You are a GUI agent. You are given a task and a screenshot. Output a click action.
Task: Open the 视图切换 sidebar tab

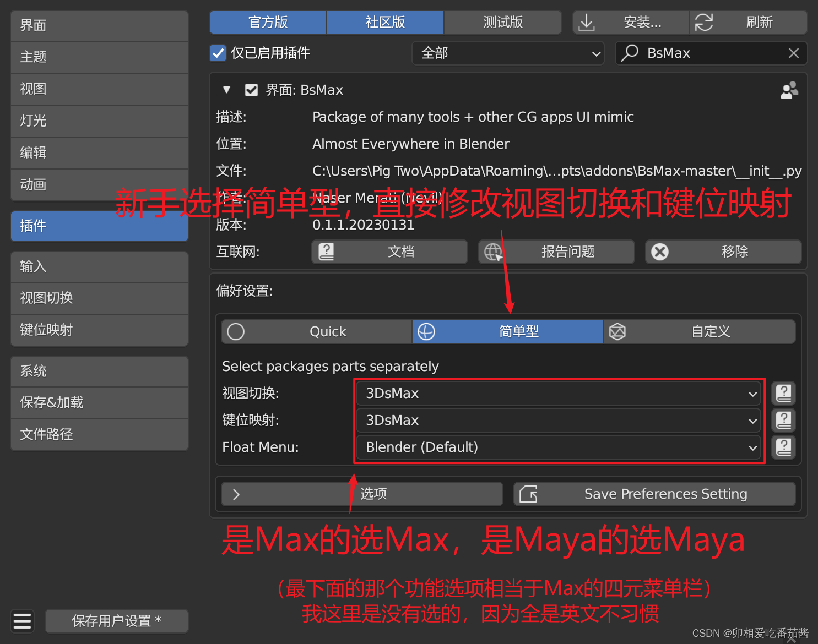100,298
